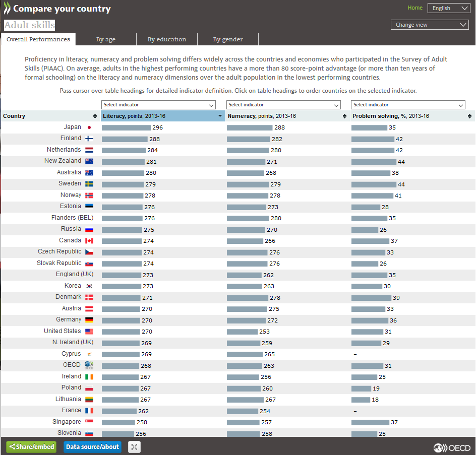Go to the Home link
The image size is (476, 455).
pyautogui.click(x=415, y=8)
